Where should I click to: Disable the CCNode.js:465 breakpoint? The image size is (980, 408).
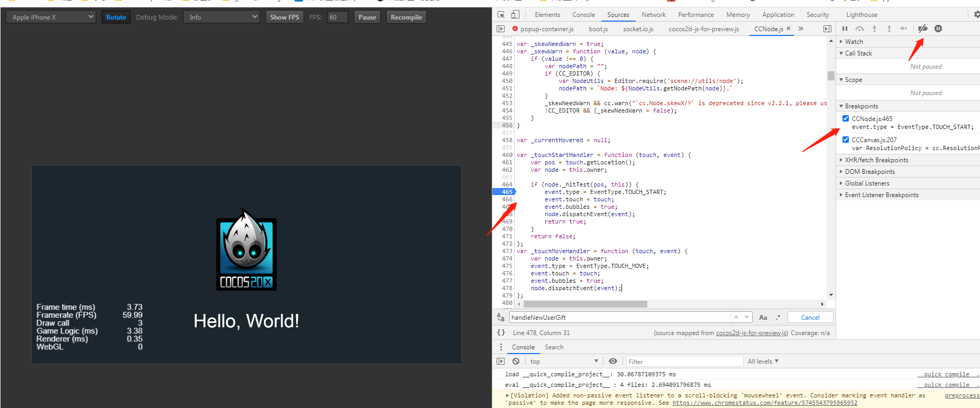tap(846, 118)
